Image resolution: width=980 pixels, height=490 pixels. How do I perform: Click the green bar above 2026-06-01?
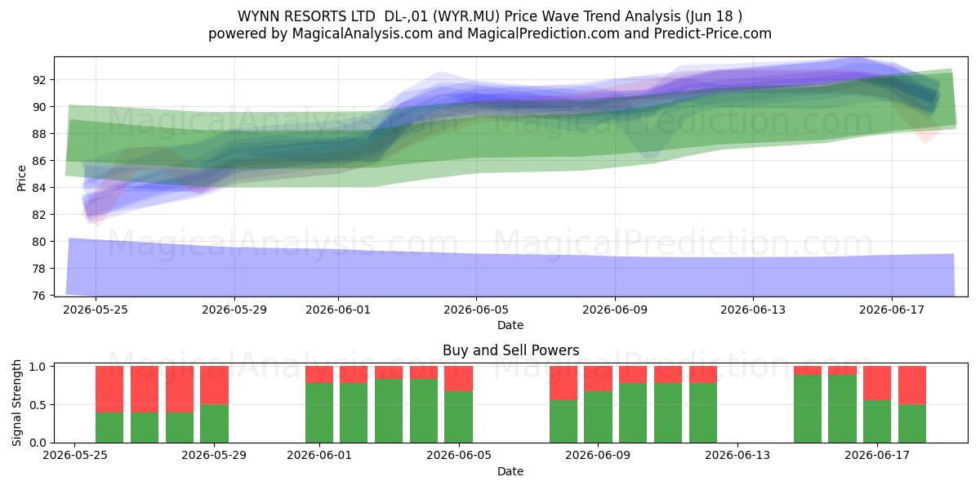[x=318, y=413]
